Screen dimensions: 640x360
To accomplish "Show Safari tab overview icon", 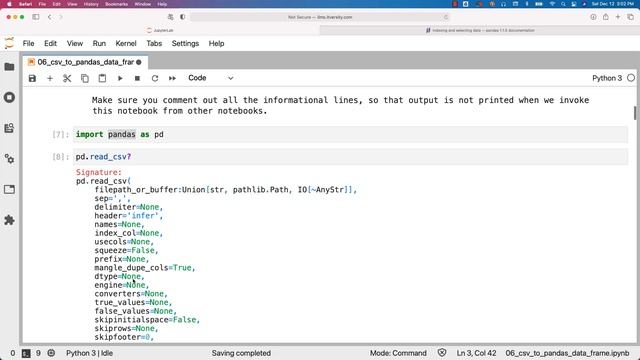I will point(631,17).
